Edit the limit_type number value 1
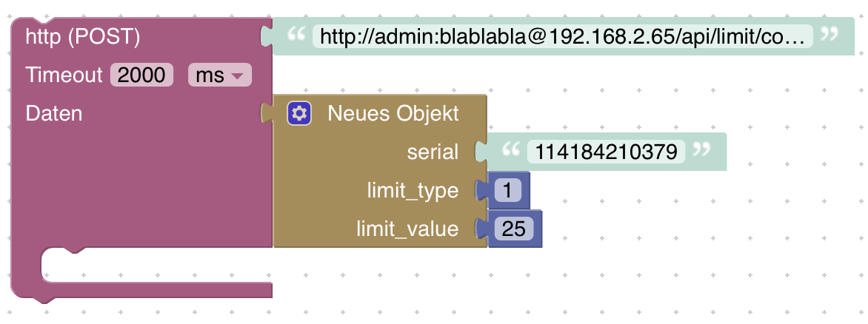This screenshot has height=324, width=868. click(507, 191)
